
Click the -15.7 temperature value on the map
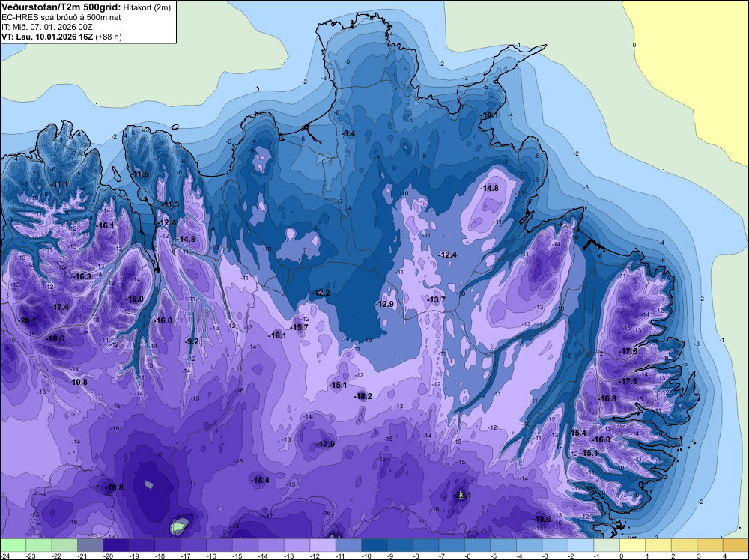(x=300, y=327)
